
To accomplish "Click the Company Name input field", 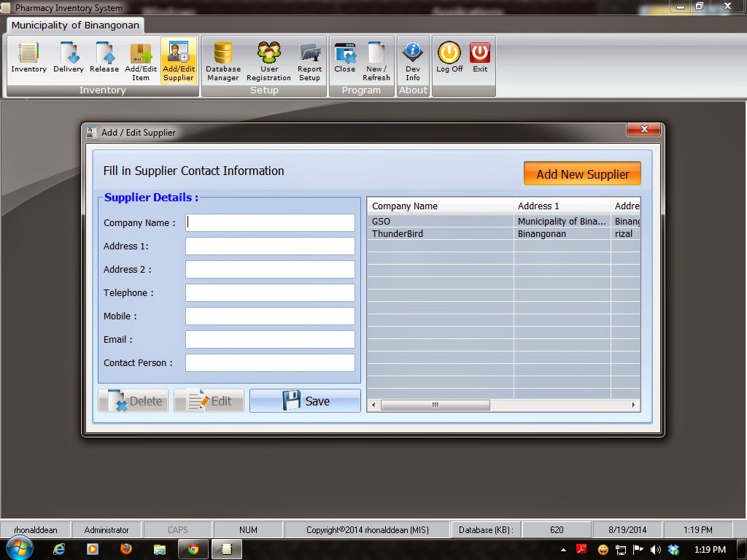I will (x=270, y=222).
